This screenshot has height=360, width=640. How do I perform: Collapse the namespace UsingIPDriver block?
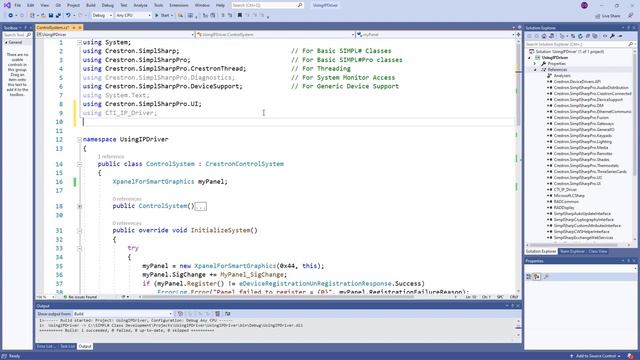coord(80,140)
